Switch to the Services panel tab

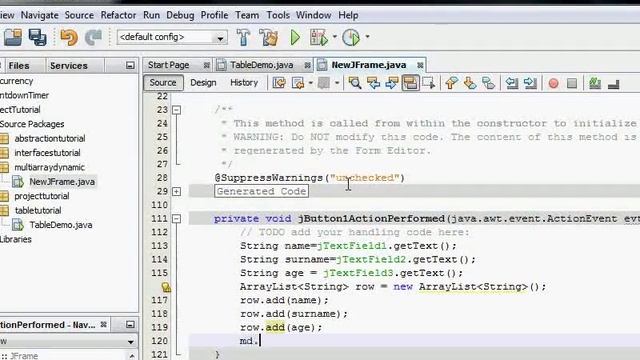69,66
